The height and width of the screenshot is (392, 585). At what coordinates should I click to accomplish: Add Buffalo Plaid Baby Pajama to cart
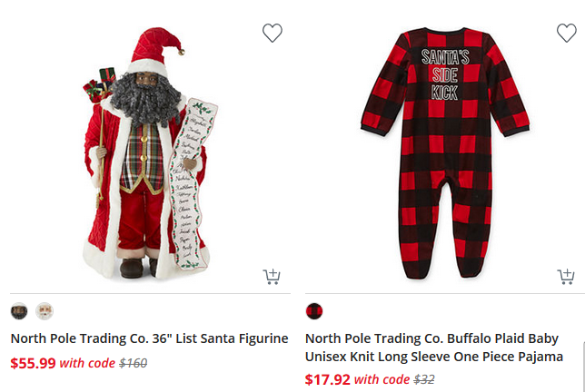pos(565,276)
